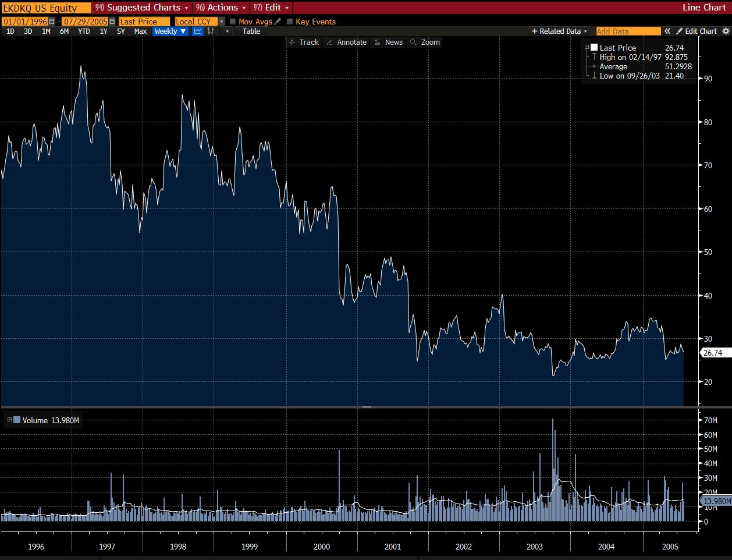Click the start date 01/01/1996 field
The width and height of the screenshot is (732, 560).
click(25, 22)
